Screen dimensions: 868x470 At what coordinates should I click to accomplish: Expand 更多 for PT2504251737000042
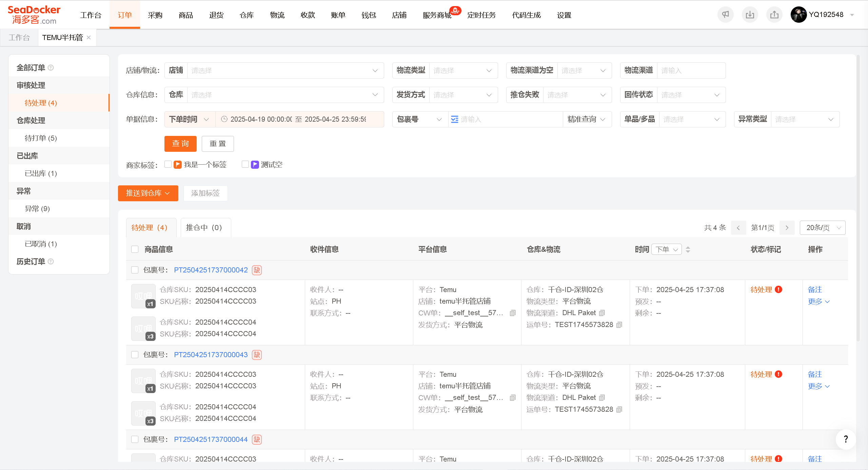[818, 302]
